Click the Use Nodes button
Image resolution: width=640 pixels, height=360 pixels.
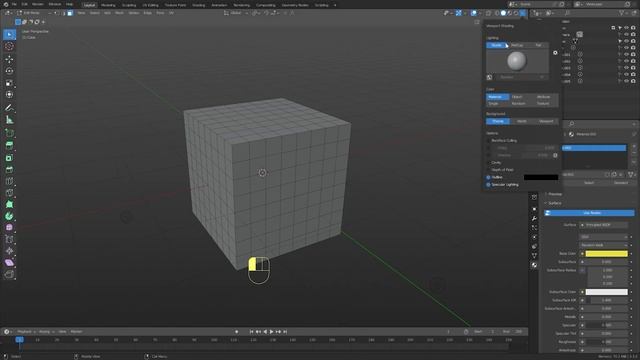tap(589, 213)
